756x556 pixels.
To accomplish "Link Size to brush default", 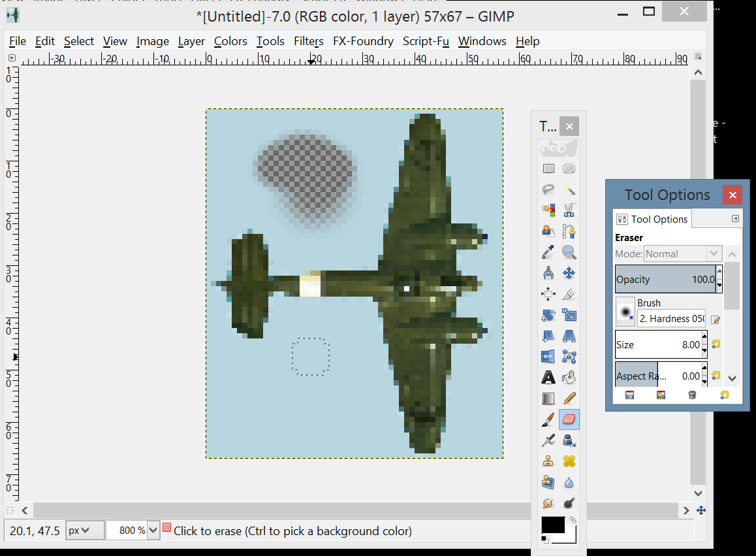I will [x=716, y=344].
